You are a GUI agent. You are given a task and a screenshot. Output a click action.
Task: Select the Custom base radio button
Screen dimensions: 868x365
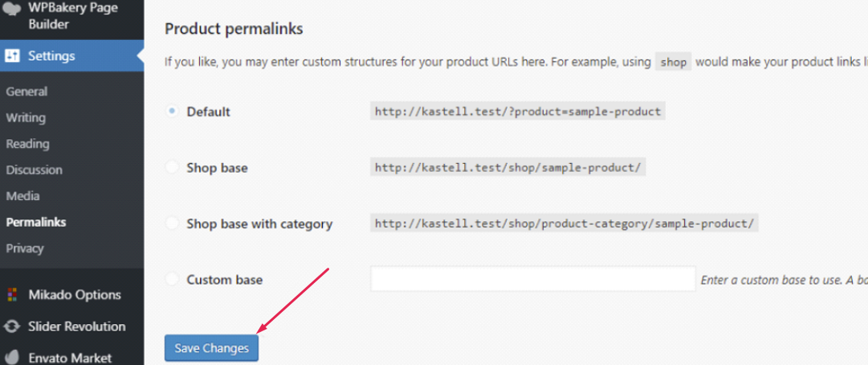point(172,280)
